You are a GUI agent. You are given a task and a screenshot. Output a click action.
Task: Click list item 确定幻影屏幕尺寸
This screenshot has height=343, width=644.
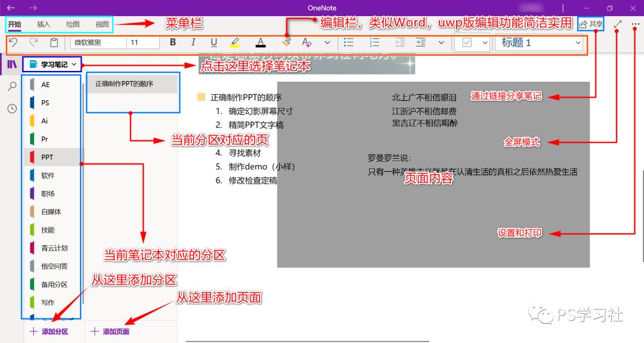[261, 111]
